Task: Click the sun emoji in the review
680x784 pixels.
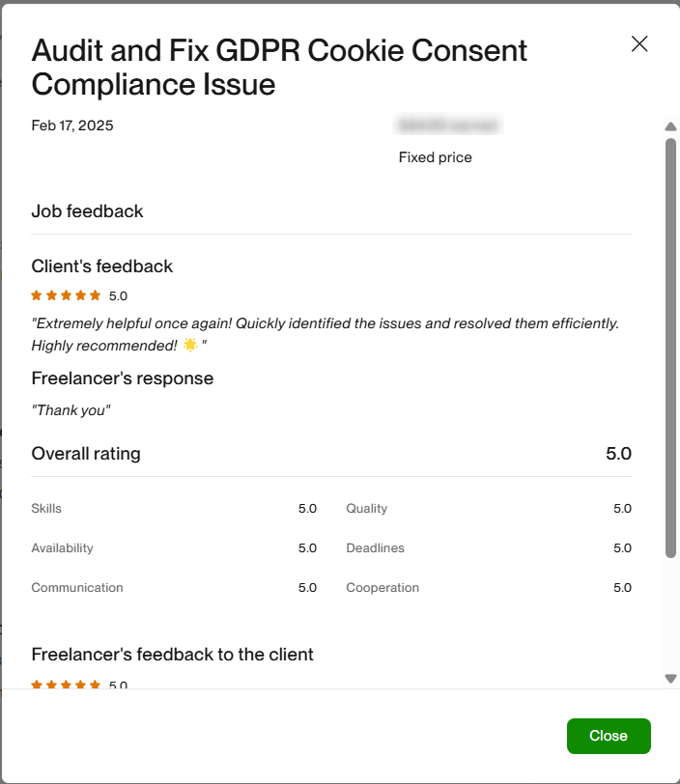Action: (x=191, y=345)
